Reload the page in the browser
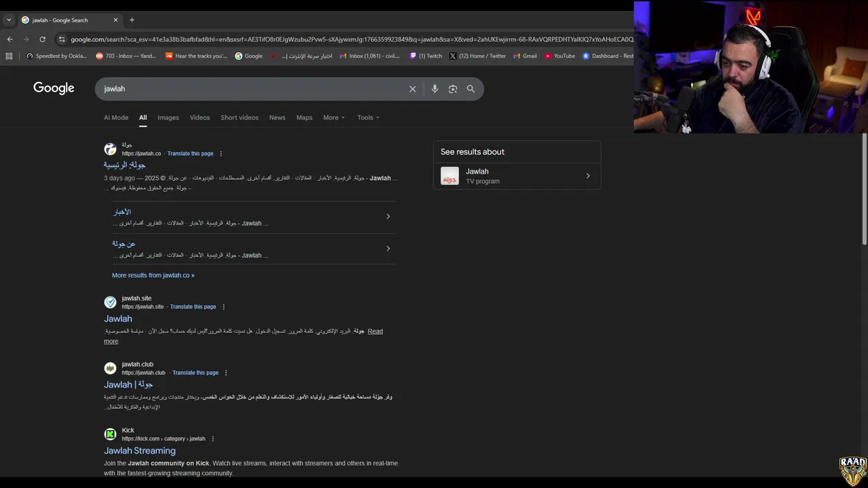This screenshot has height=488, width=868. click(43, 39)
